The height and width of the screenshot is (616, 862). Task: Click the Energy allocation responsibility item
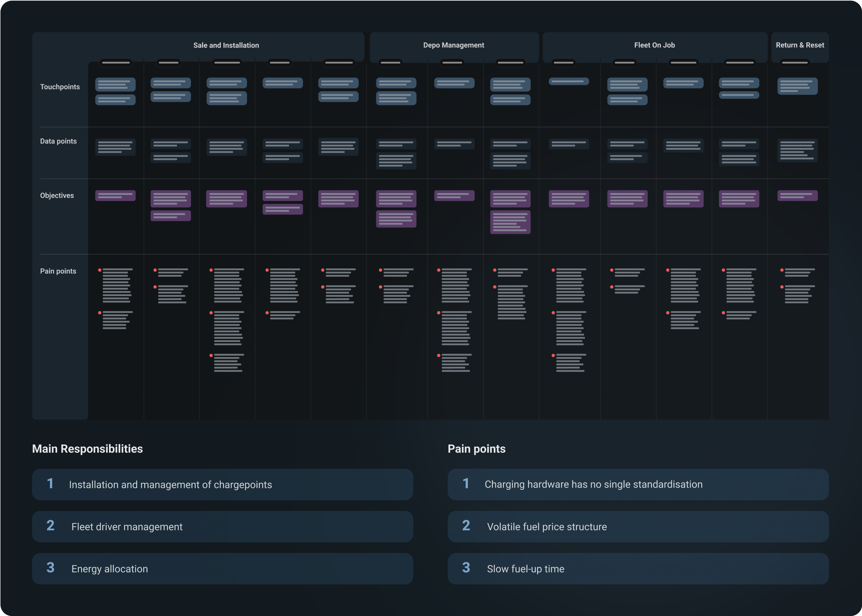coord(110,569)
